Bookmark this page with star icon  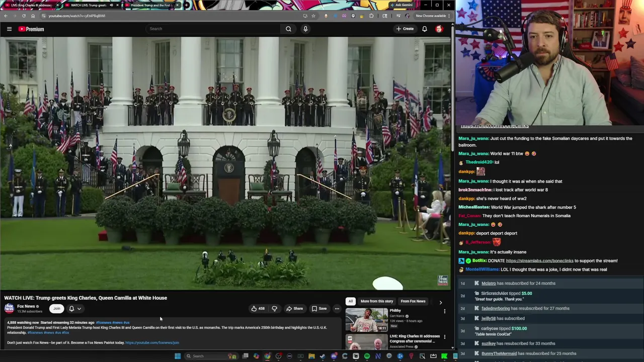click(x=313, y=16)
